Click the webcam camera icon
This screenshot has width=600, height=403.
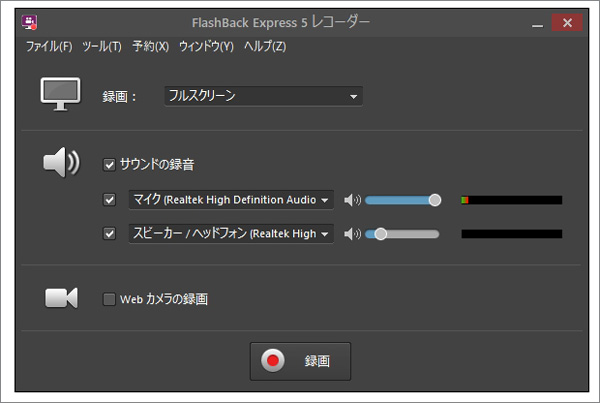point(61,298)
